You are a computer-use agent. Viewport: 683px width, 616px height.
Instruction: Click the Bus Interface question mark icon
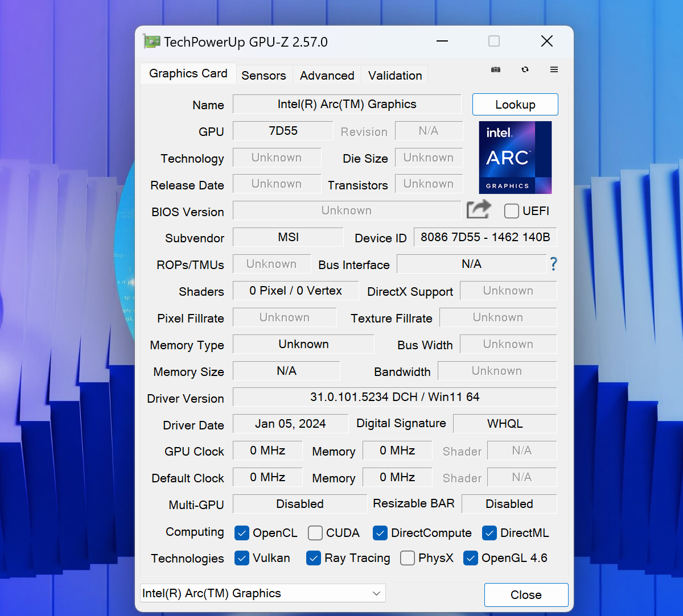coord(553,264)
